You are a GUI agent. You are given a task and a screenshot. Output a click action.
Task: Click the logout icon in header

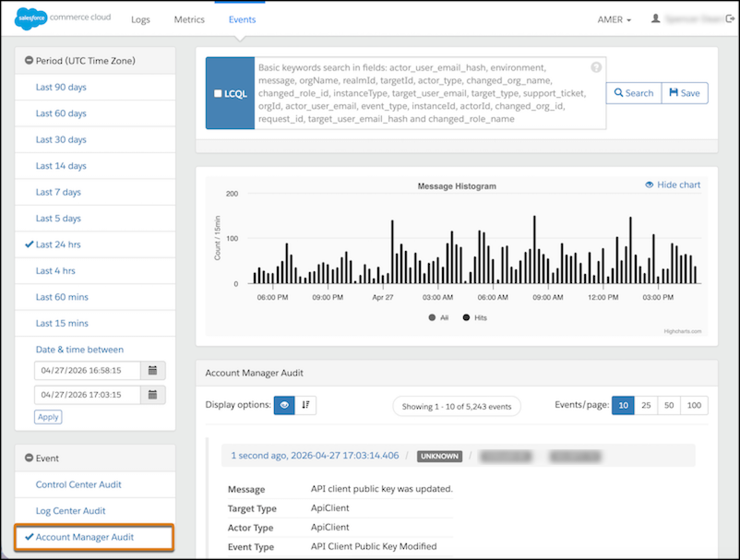tap(730, 18)
